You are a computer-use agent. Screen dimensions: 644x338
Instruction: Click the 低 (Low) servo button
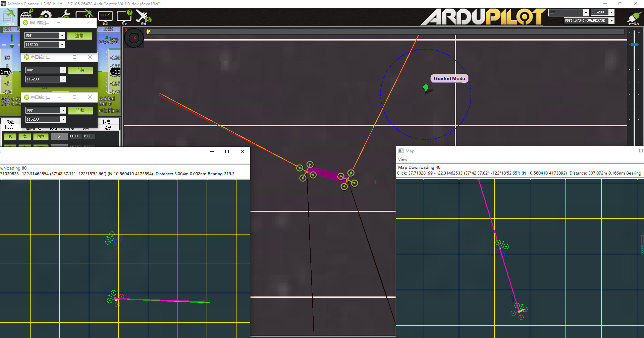[10, 136]
